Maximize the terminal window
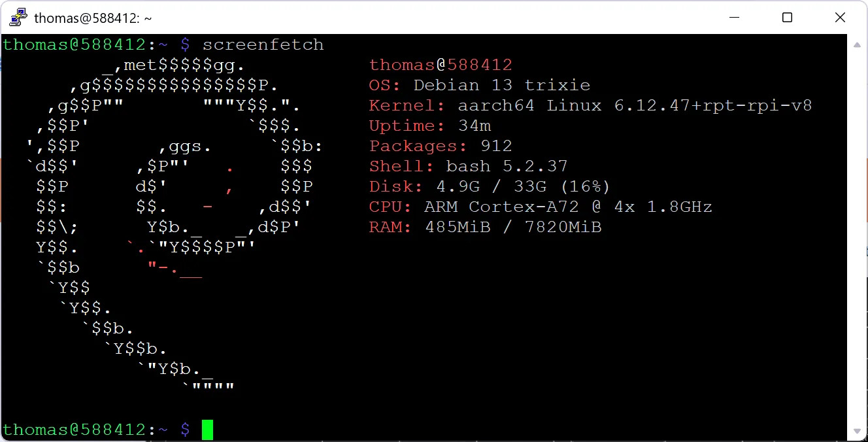The height and width of the screenshot is (442, 868). (787, 18)
